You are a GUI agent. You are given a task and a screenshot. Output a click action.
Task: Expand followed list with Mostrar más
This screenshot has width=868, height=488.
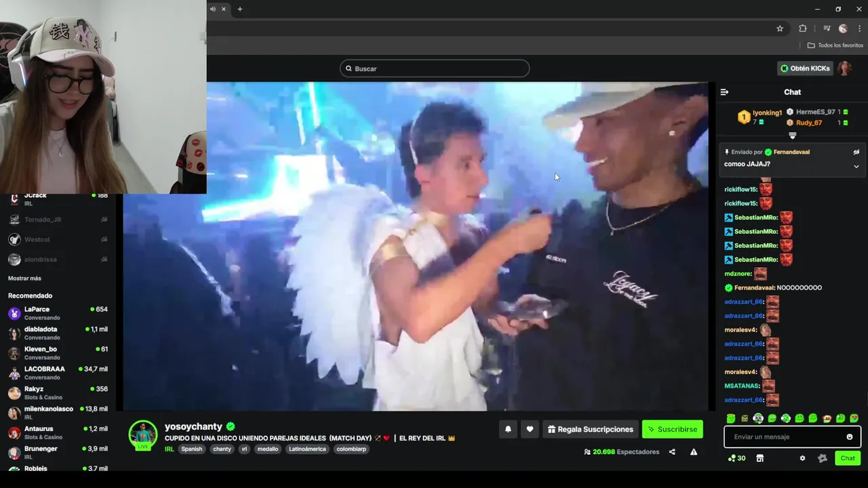coord(24,279)
